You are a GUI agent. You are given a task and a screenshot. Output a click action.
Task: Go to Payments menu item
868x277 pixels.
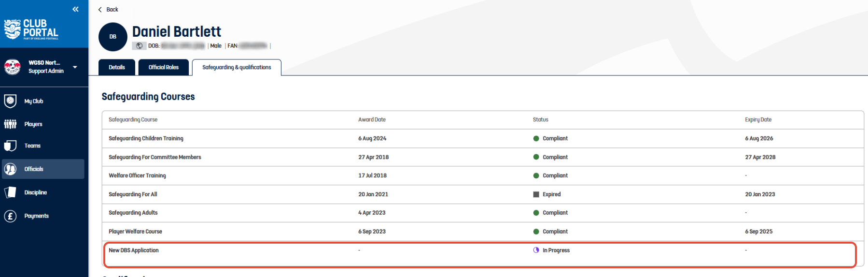(x=37, y=216)
